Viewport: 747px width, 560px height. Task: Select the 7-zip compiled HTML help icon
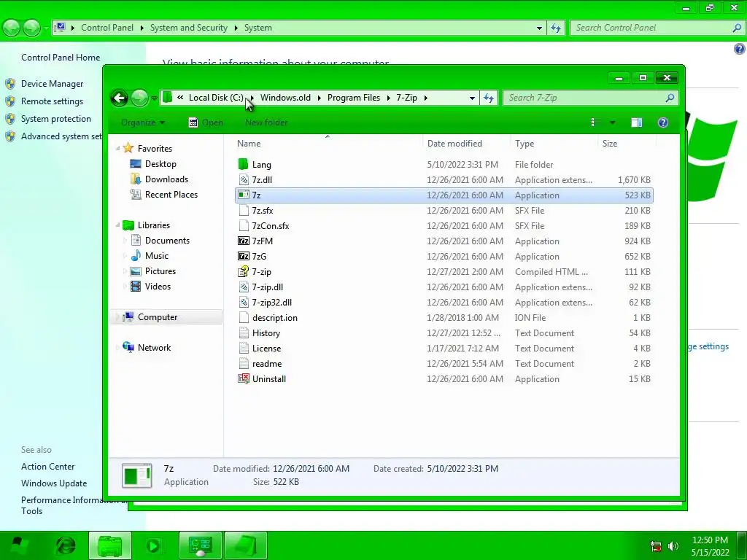(x=244, y=271)
